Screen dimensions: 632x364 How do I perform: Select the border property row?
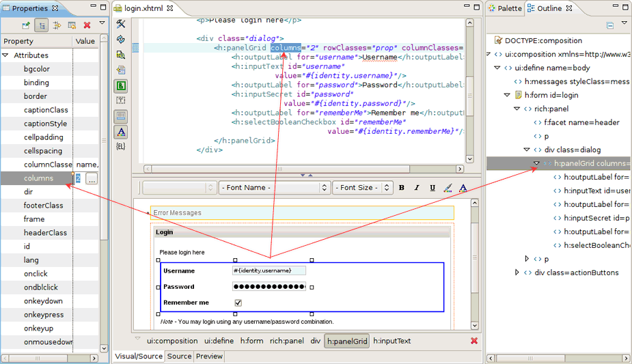coord(49,96)
